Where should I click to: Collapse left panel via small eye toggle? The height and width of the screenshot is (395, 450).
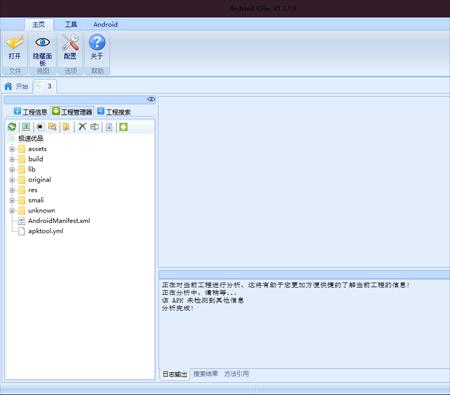tap(151, 99)
